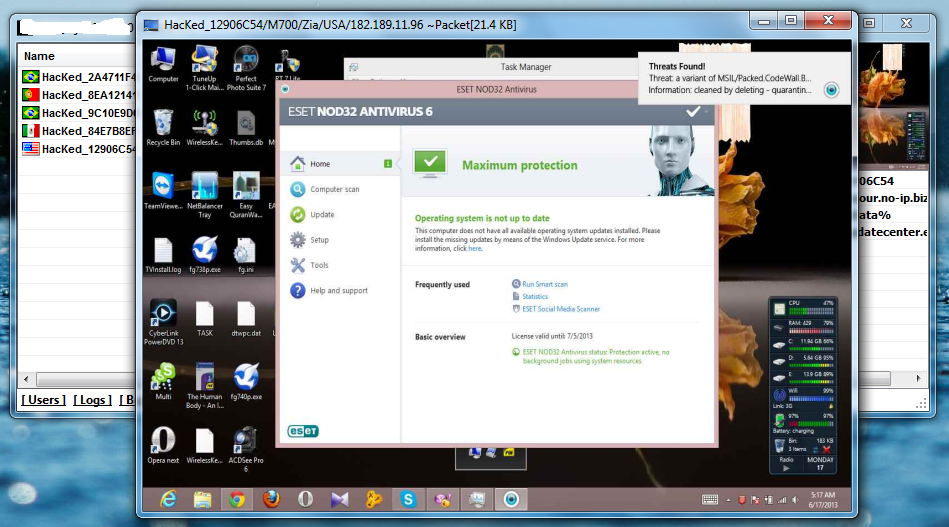Open ACDSee Pro 6 shortcut

click(246, 449)
